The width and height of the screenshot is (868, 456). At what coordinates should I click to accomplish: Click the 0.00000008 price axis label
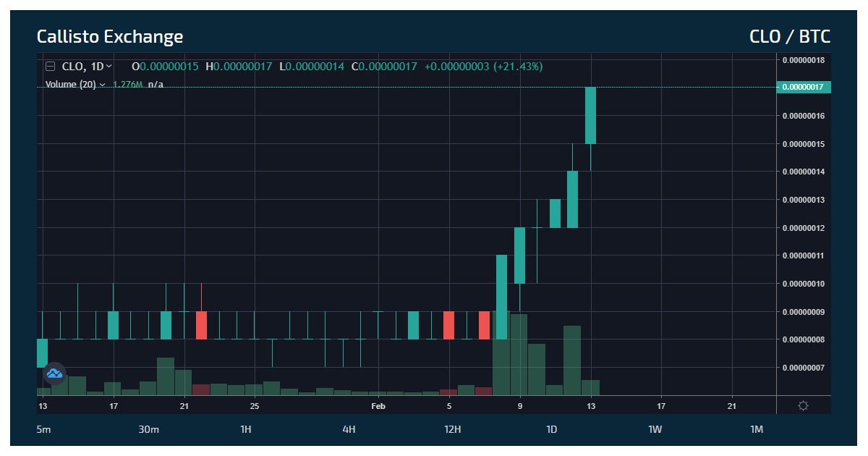(x=803, y=339)
